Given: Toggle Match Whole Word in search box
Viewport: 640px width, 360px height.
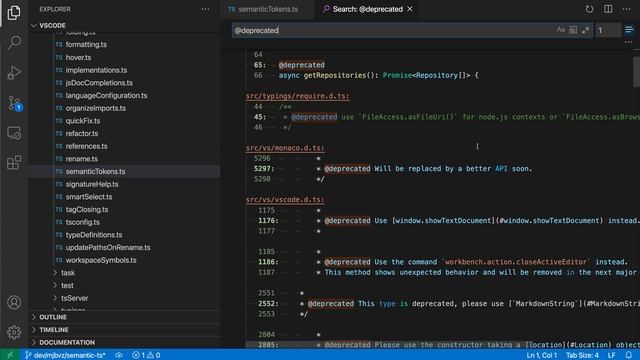Looking at the screenshot, I should [573, 30].
